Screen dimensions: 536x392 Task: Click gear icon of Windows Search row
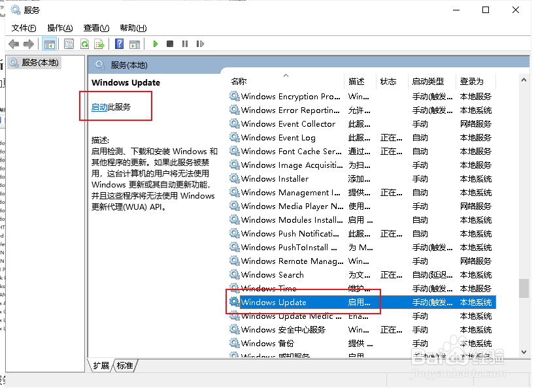[x=234, y=274]
